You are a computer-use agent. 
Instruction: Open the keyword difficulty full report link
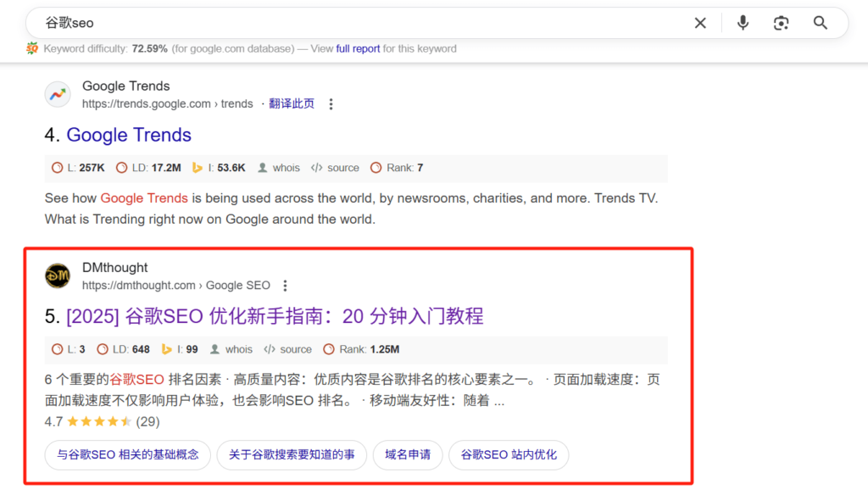tap(358, 48)
